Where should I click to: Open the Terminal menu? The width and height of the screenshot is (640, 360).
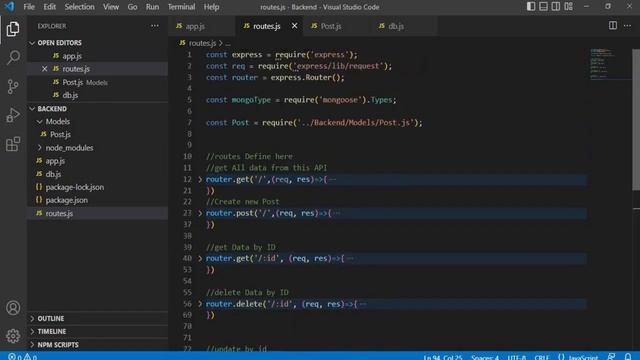[x=181, y=7]
